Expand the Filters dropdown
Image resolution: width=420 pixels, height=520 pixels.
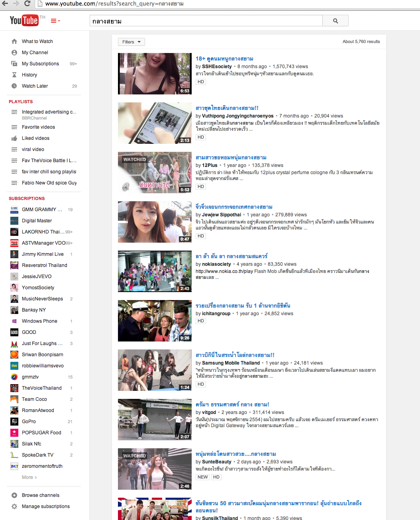pyautogui.click(x=131, y=42)
